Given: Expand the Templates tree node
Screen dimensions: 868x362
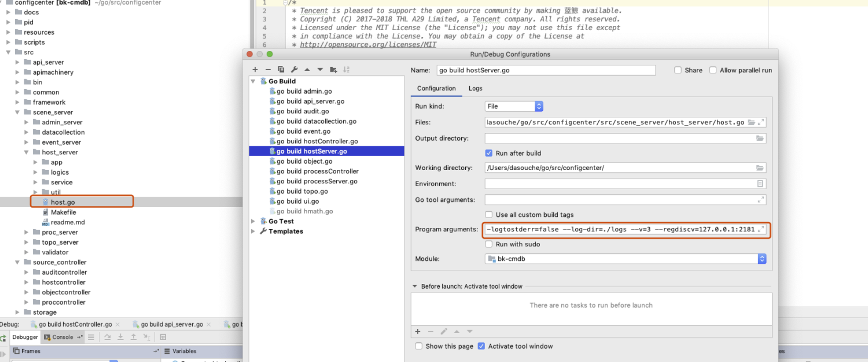Looking at the screenshot, I should [253, 231].
